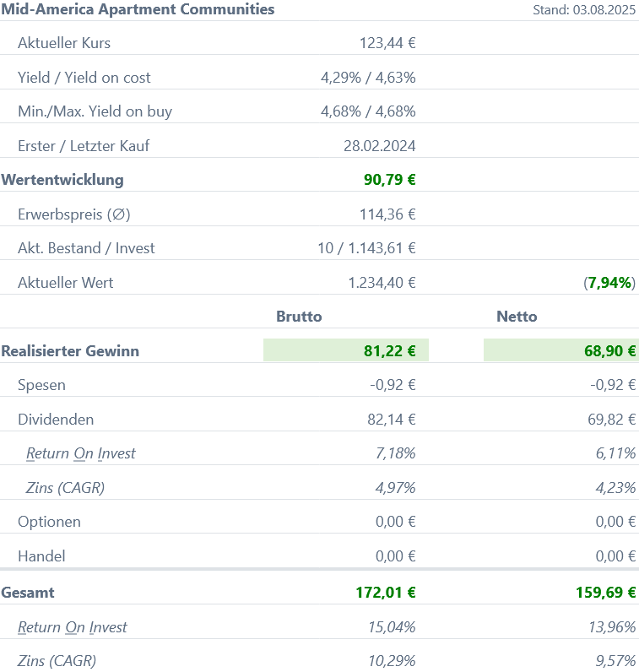Image resolution: width=639 pixels, height=672 pixels.
Task: Select the Netto column header
Action: (x=517, y=317)
